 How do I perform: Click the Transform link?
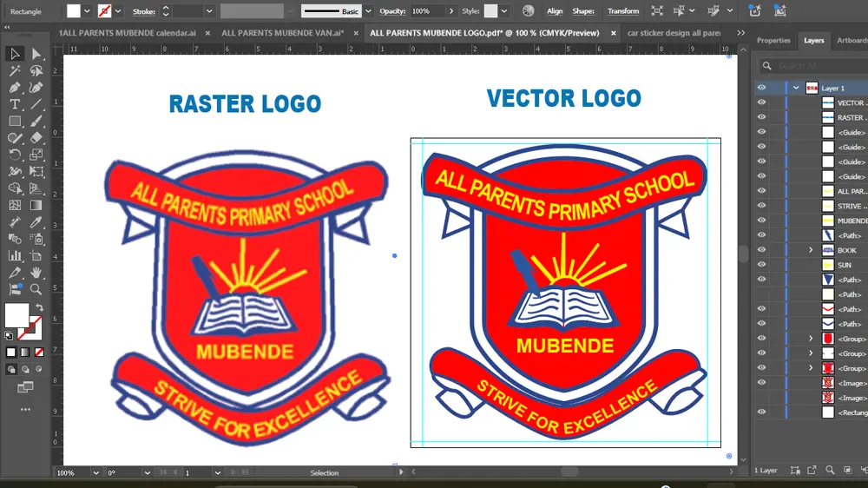(x=622, y=11)
